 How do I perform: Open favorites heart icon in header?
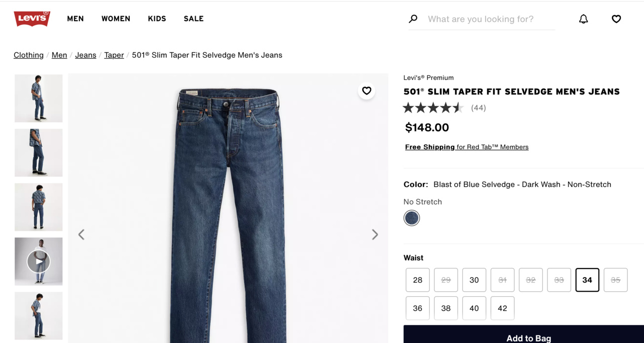[616, 19]
